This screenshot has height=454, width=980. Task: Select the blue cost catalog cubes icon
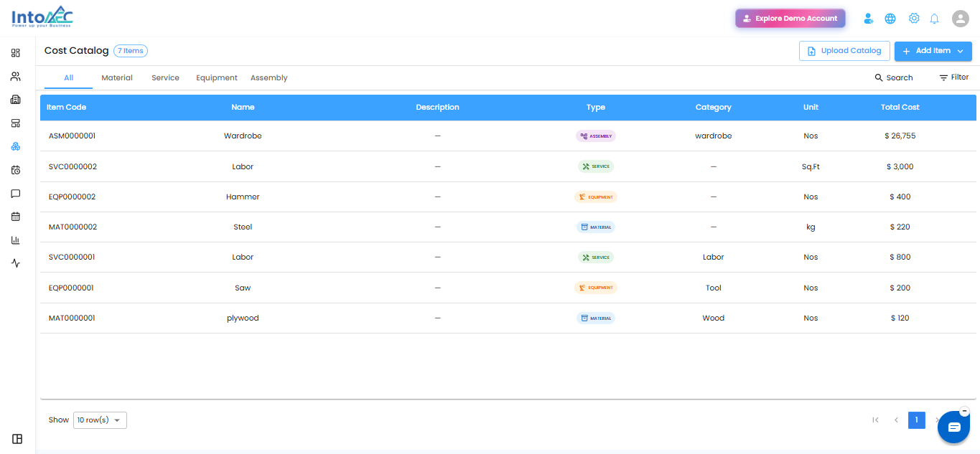[16, 146]
